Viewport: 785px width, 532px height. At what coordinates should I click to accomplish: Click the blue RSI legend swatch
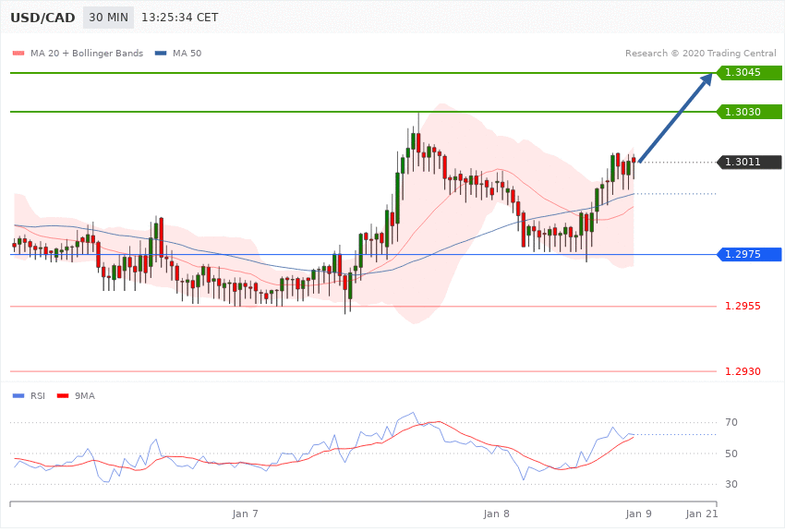(18, 396)
